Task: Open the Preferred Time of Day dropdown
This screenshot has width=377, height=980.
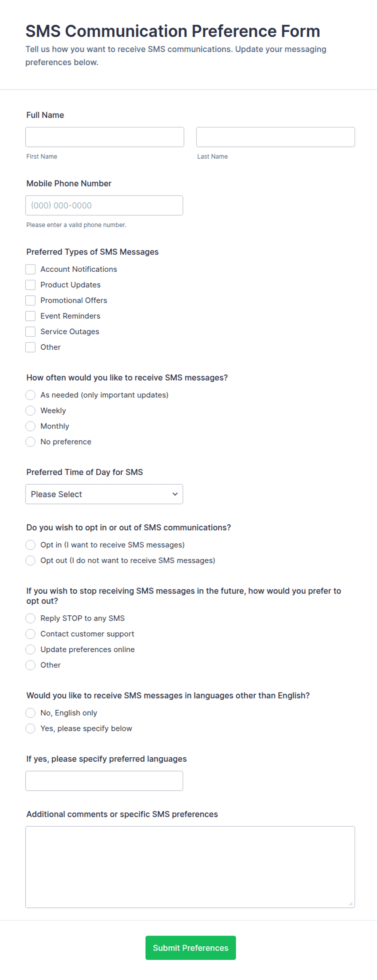Action: tap(104, 494)
